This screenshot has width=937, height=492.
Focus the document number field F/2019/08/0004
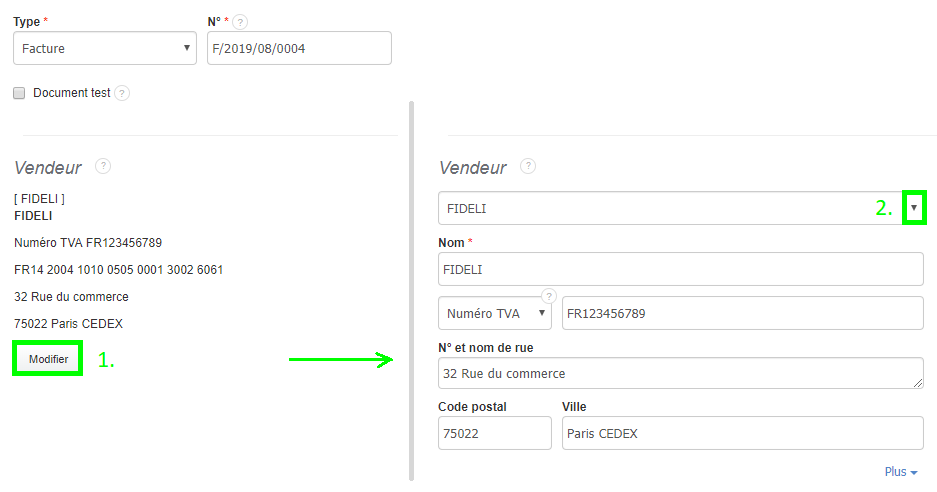tap(299, 48)
